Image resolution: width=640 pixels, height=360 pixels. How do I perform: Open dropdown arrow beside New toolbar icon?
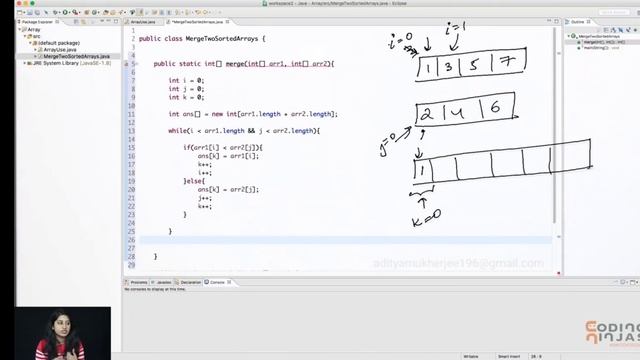pos(24,13)
